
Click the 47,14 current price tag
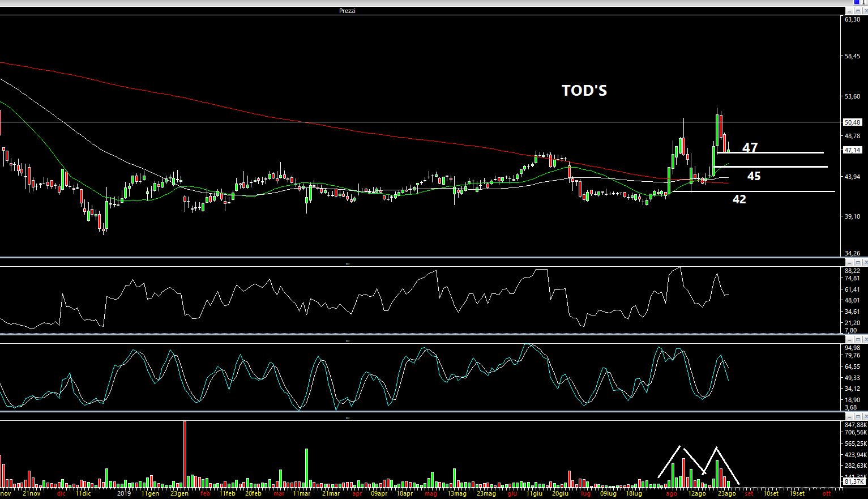pyautogui.click(x=852, y=151)
